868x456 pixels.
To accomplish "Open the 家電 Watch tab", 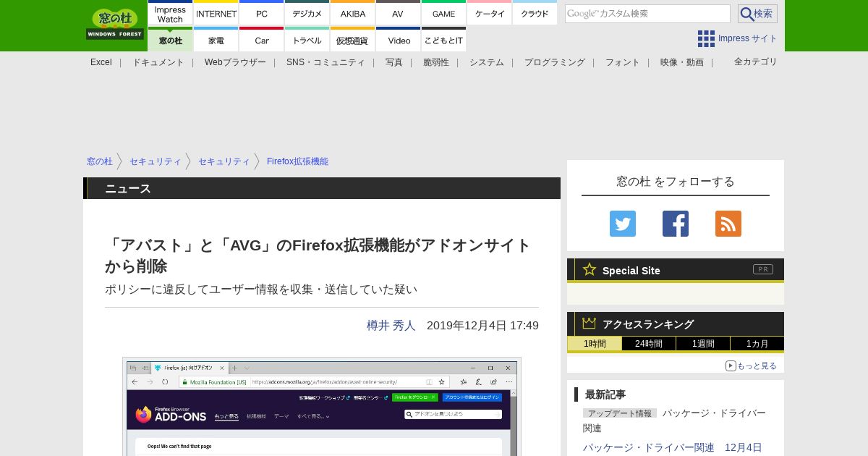I will click(x=216, y=40).
